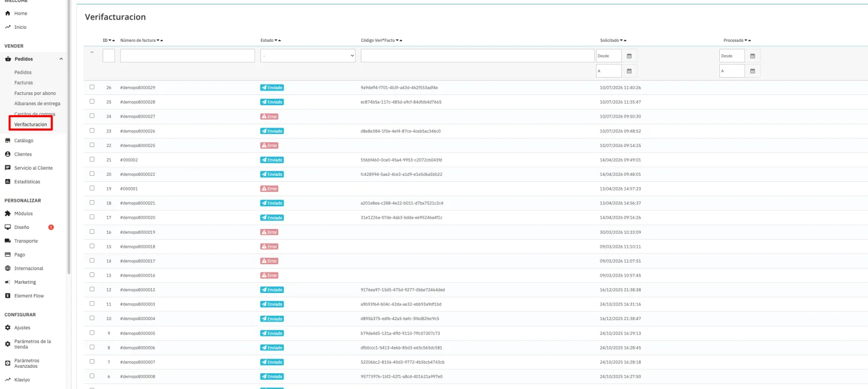
Task: Select checkbox for row ID 12
Action: click(92, 289)
